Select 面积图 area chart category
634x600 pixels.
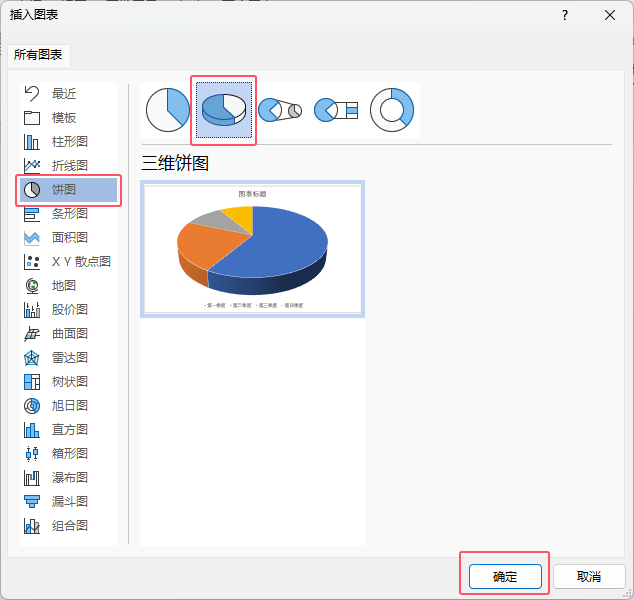68,237
